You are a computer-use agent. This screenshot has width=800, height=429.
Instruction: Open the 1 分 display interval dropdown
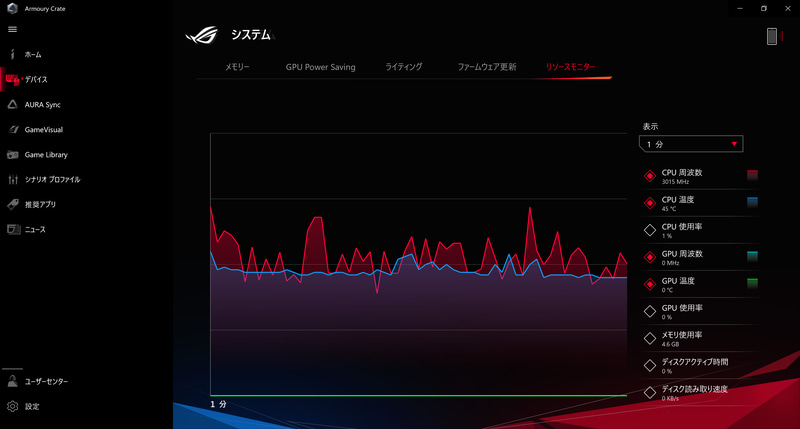(691, 144)
